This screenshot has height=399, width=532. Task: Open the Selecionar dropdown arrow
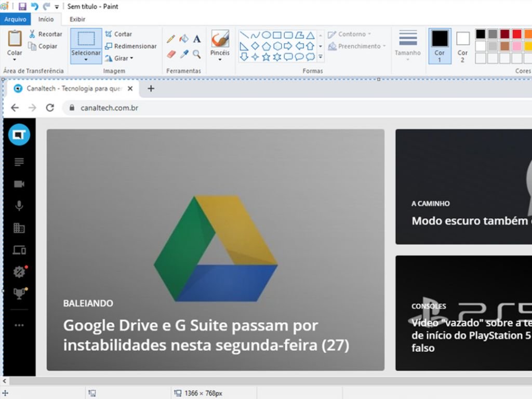[x=86, y=60]
